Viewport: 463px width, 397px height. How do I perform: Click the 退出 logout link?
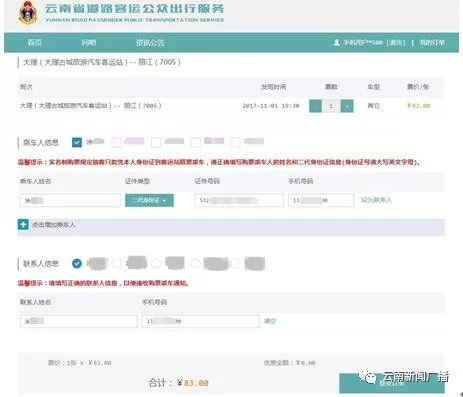click(x=396, y=43)
